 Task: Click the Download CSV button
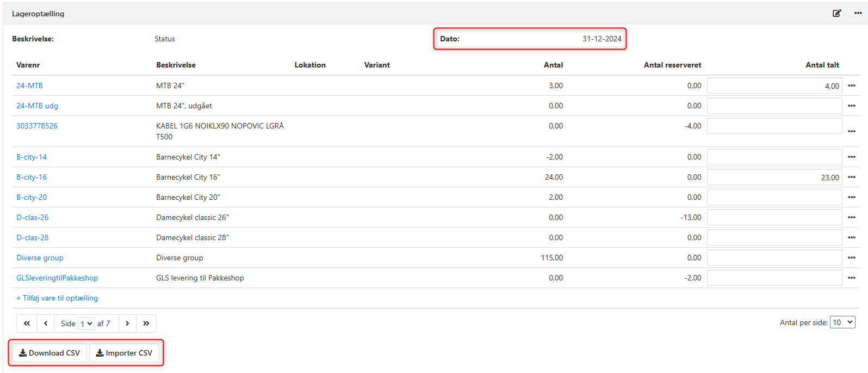[49, 353]
